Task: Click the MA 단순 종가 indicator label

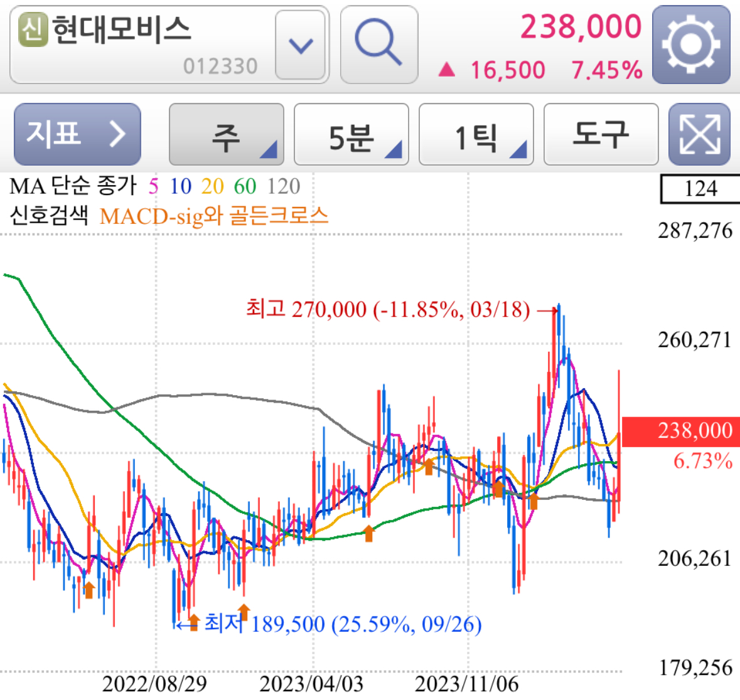Action: (73, 186)
